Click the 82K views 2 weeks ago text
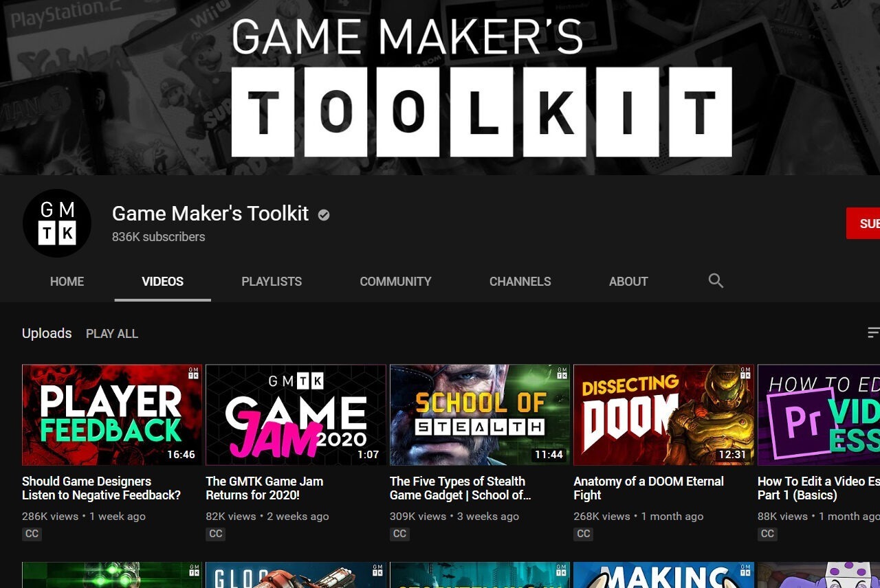The width and height of the screenshot is (880, 588). click(x=267, y=517)
